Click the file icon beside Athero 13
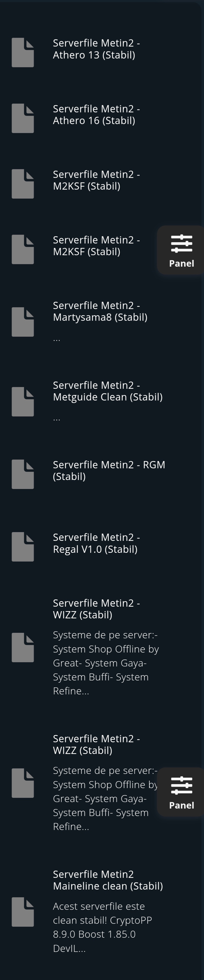Image resolution: width=204 pixels, height=980 pixels. (x=23, y=53)
